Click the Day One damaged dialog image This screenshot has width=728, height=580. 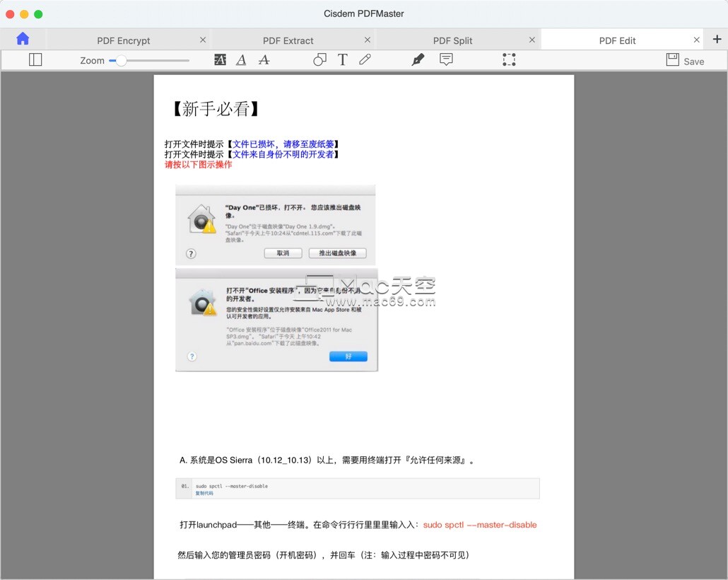point(276,225)
